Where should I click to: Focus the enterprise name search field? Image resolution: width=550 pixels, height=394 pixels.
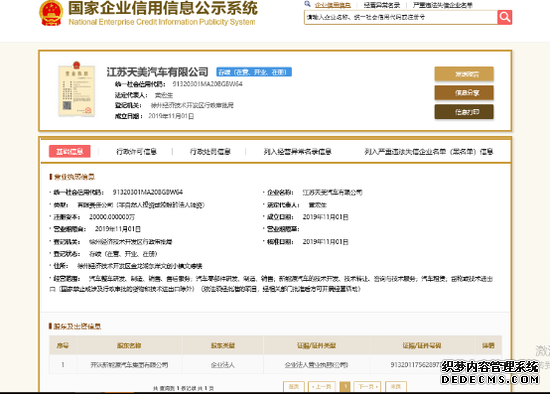[x=401, y=17]
